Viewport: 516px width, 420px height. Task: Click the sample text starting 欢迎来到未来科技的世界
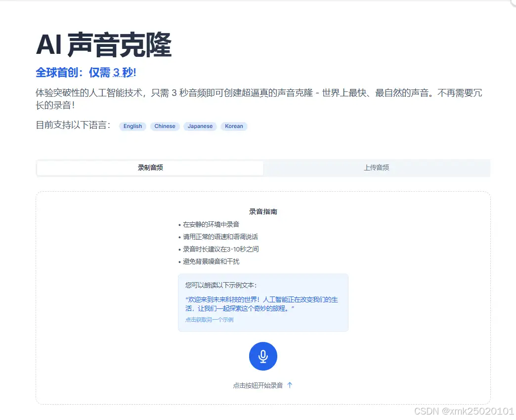[261, 304]
